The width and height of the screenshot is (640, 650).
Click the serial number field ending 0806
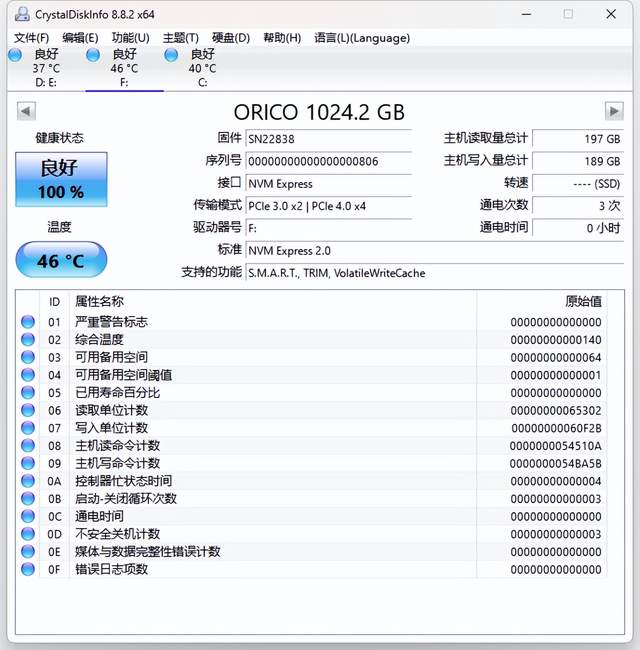click(x=329, y=161)
